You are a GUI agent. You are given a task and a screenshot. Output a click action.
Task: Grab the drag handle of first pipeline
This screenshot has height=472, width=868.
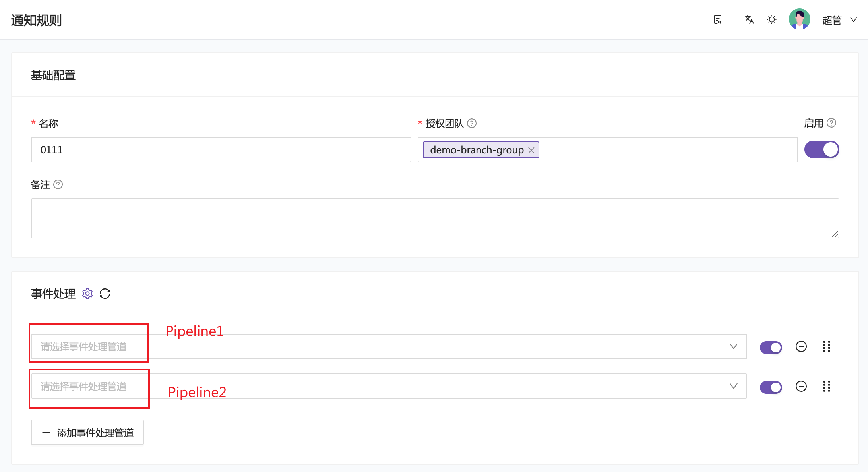[827, 346]
